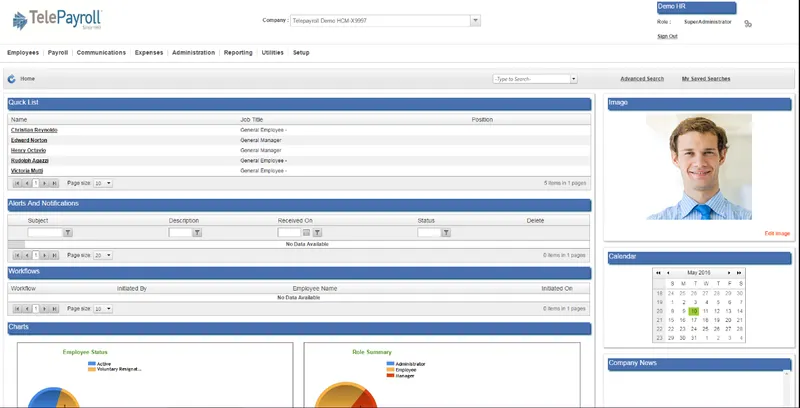Click the Received On filter input field
The width and height of the screenshot is (800, 408).
pyautogui.click(x=290, y=233)
